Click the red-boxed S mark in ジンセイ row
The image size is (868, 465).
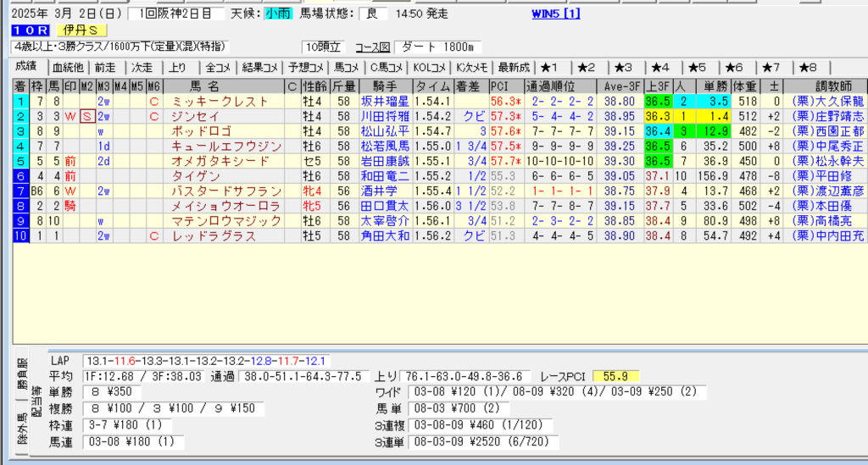click(x=87, y=117)
